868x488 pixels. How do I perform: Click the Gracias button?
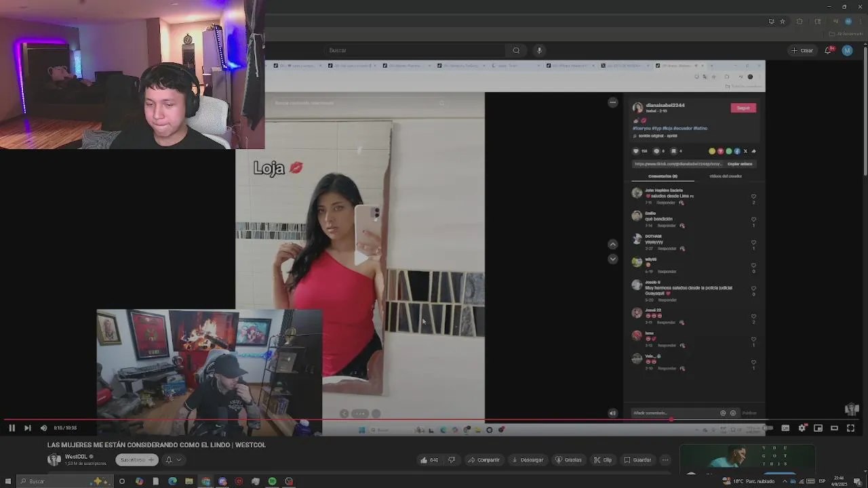[x=568, y=460]
